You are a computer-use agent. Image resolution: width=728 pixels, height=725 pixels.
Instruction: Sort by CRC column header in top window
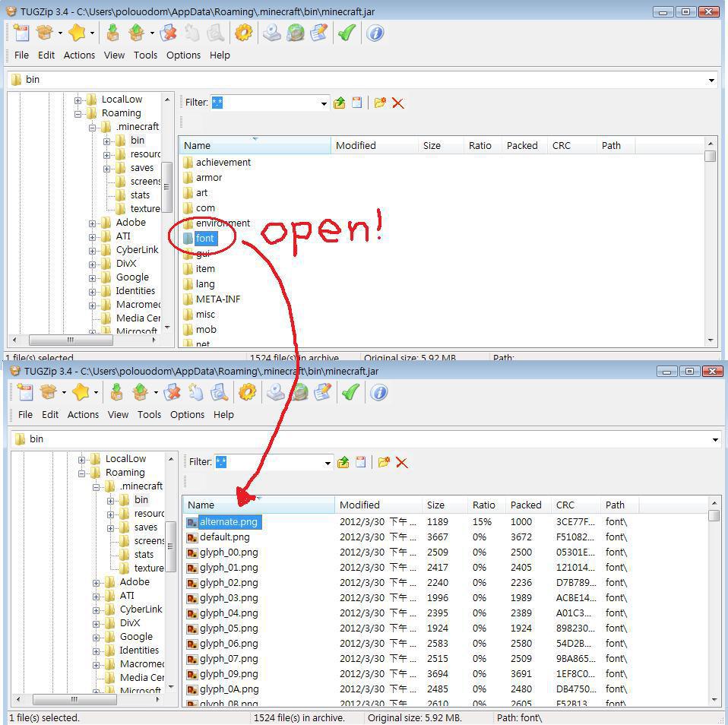[x=572, y=145]
